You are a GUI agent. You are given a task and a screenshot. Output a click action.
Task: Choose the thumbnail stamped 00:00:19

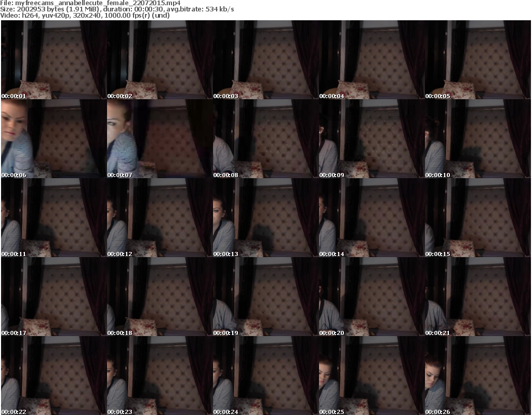pyautogui.click(x=266, y=297)
